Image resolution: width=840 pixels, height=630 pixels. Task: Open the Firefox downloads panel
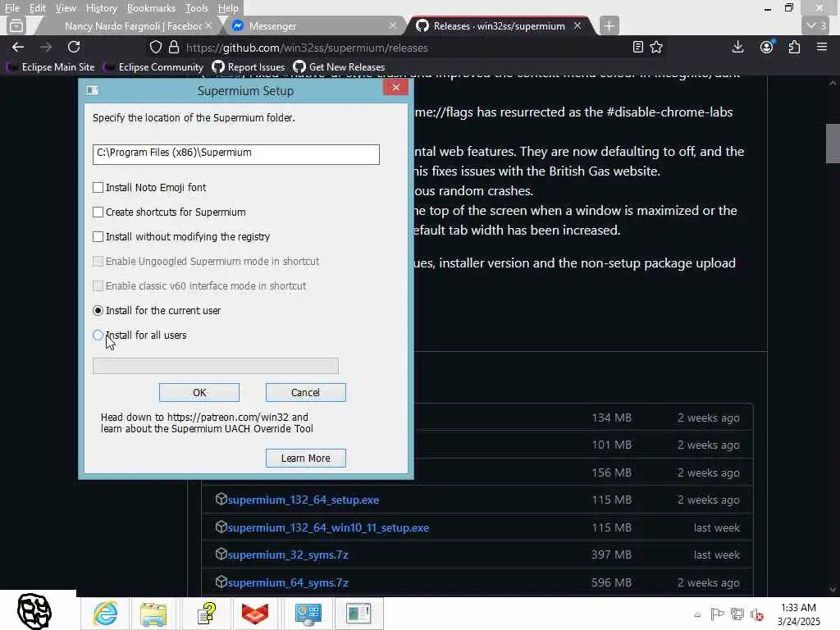point(737,47)
